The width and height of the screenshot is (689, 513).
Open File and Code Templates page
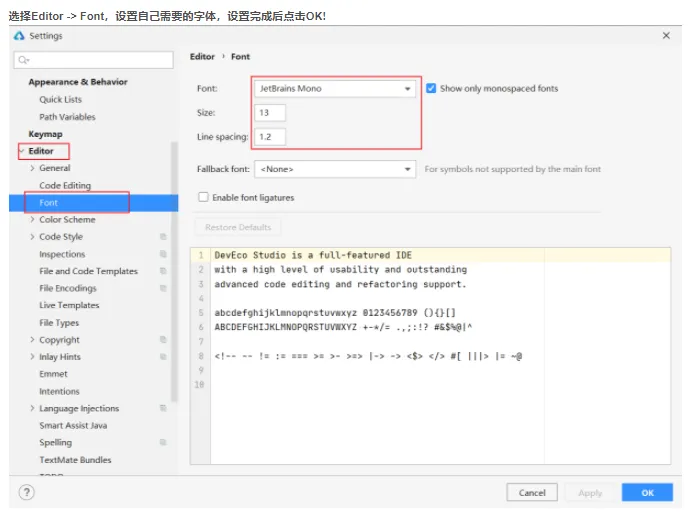tap(88, 271)
